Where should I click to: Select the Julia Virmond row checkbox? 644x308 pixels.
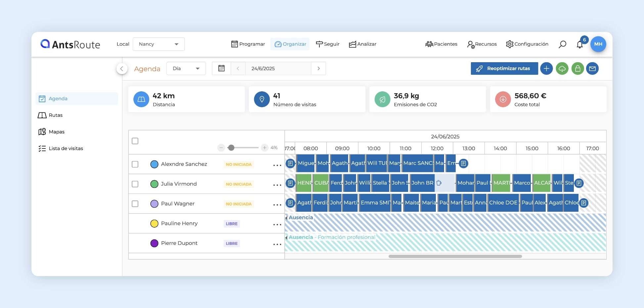(x=135, y=184)
